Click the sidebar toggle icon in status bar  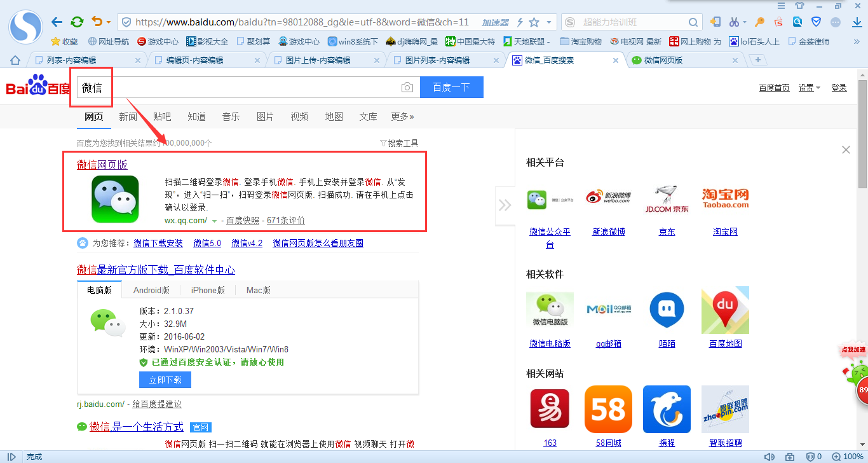[x=11, y=457]
